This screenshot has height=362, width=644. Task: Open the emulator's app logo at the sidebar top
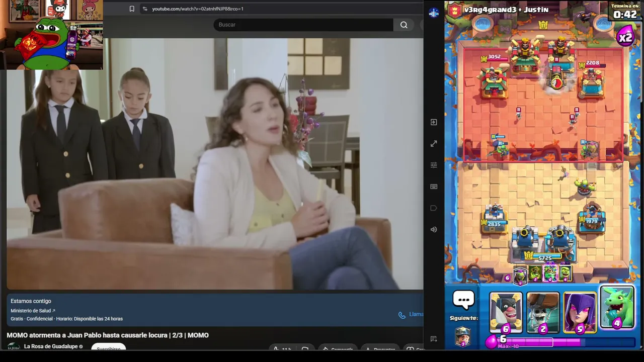tap(434, 13)
